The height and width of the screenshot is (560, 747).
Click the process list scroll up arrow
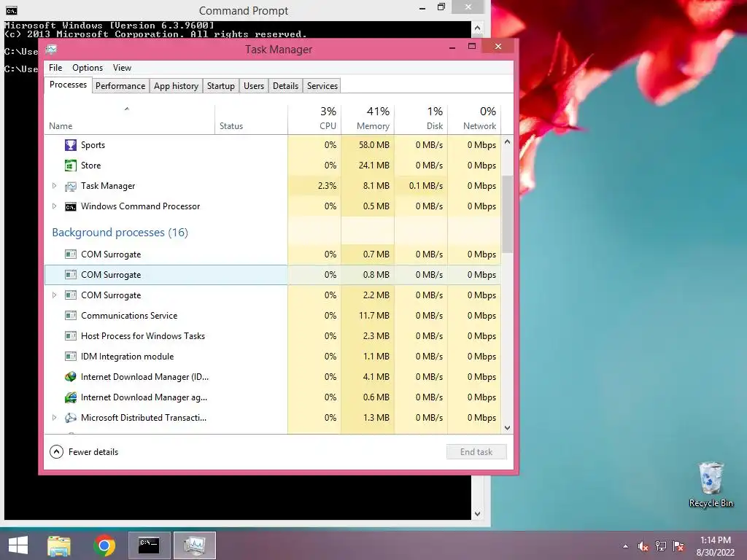tap(508, 142)
